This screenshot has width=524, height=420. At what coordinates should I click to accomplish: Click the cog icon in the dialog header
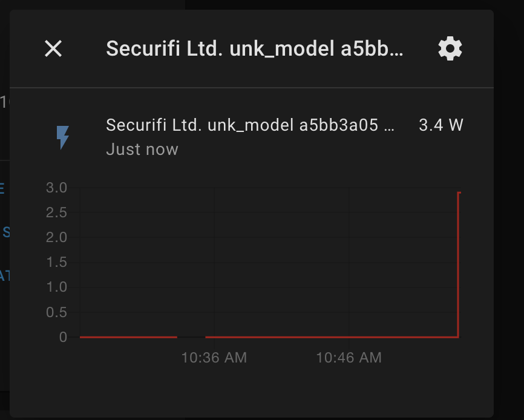tap(450, 49)
